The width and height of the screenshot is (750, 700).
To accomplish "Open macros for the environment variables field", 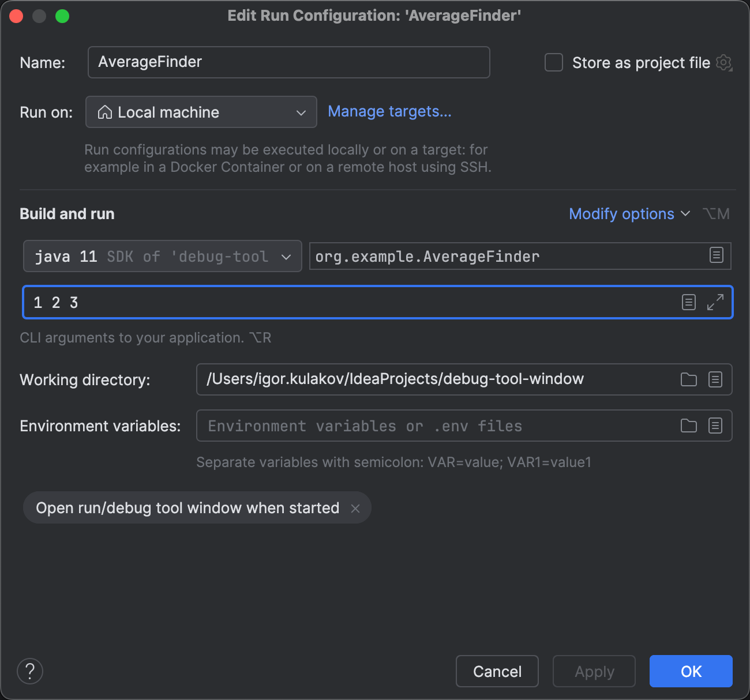I will coord(715,426).
